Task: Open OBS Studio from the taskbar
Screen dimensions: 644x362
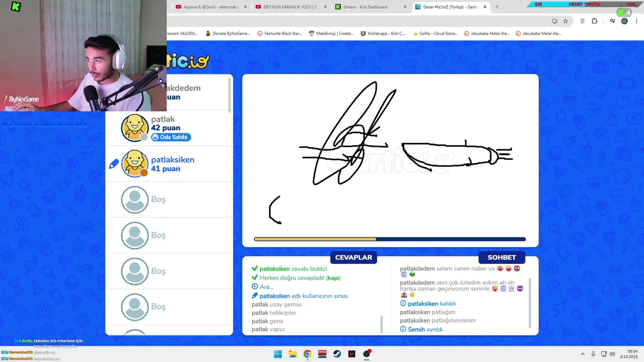Action: [x=367, y=354]
